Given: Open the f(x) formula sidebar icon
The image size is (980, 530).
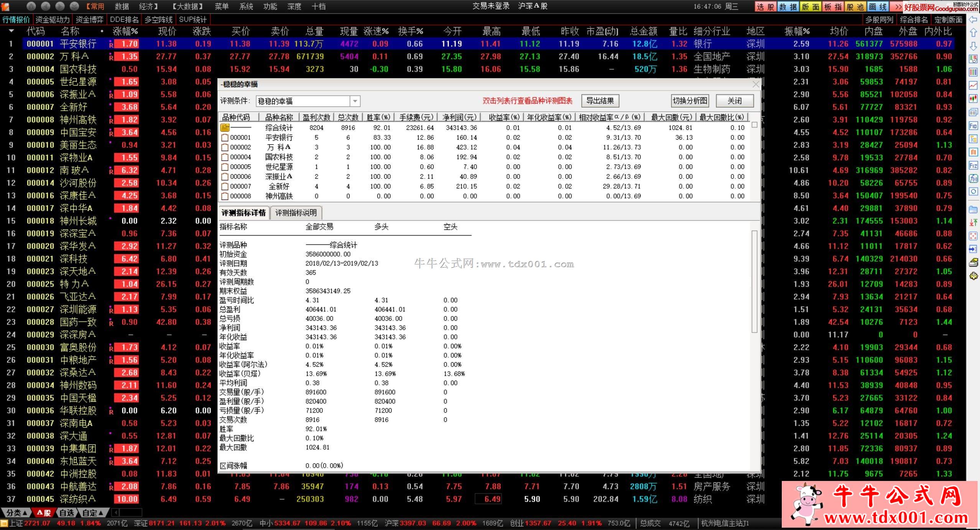Looking at the screenshot, I should tap(973, 179).
